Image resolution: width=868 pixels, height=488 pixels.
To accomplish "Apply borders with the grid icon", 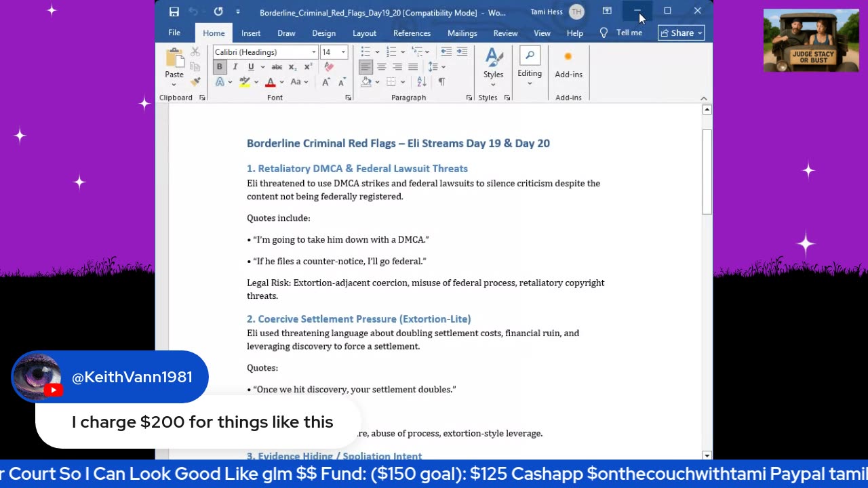I will pos(391,82).
